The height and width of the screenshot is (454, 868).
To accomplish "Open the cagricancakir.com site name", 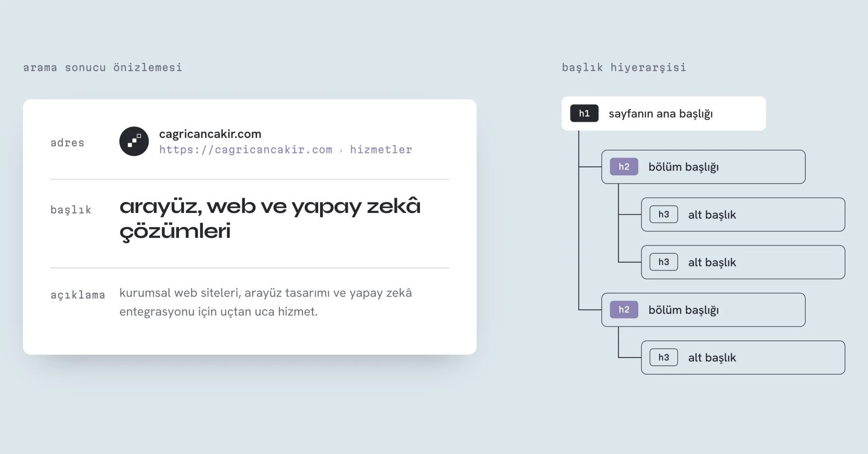I will point(210,134).
